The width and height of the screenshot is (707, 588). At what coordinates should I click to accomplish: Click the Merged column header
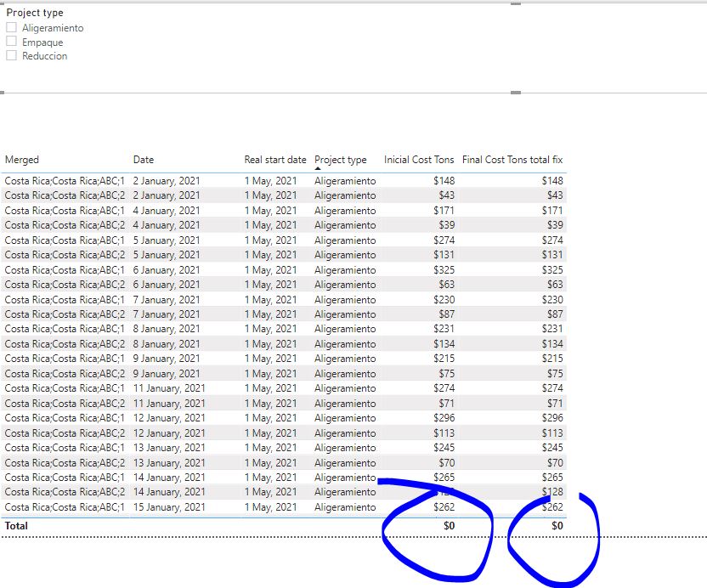click(x=21, y=160)
